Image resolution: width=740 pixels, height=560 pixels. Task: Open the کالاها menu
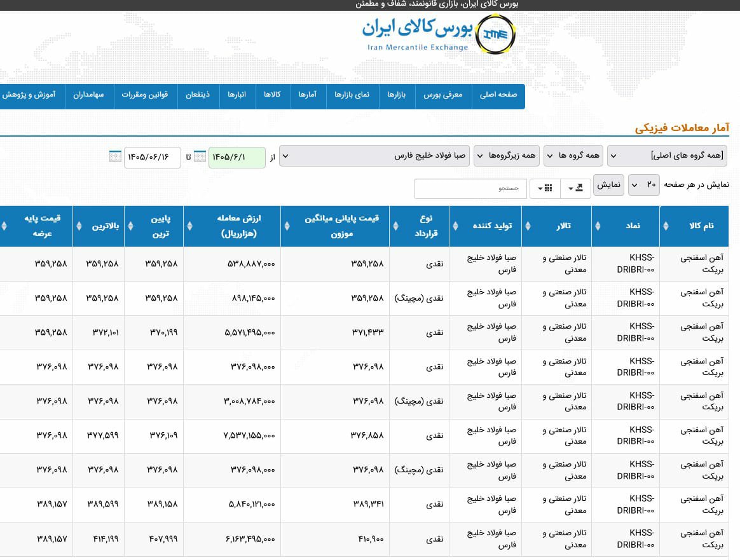[273, 95]
